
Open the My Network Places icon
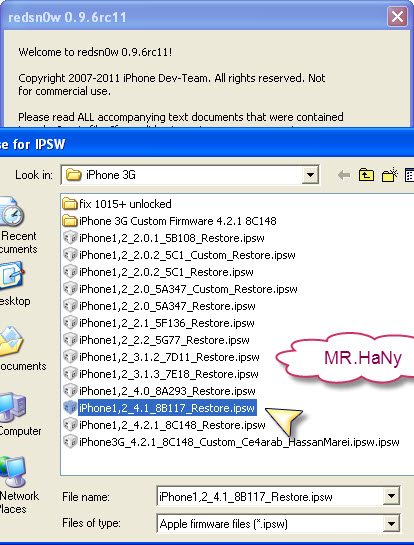click(x=13, y=472)
